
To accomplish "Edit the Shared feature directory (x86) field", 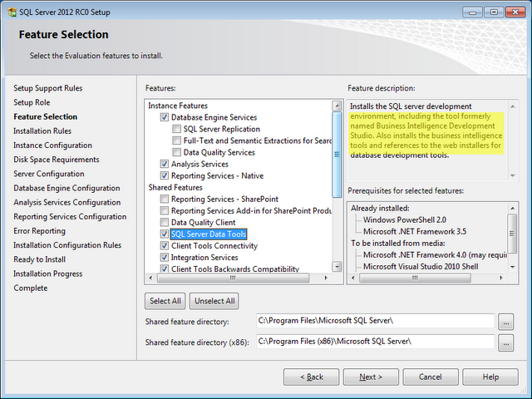I will click(x=375, y=342).
